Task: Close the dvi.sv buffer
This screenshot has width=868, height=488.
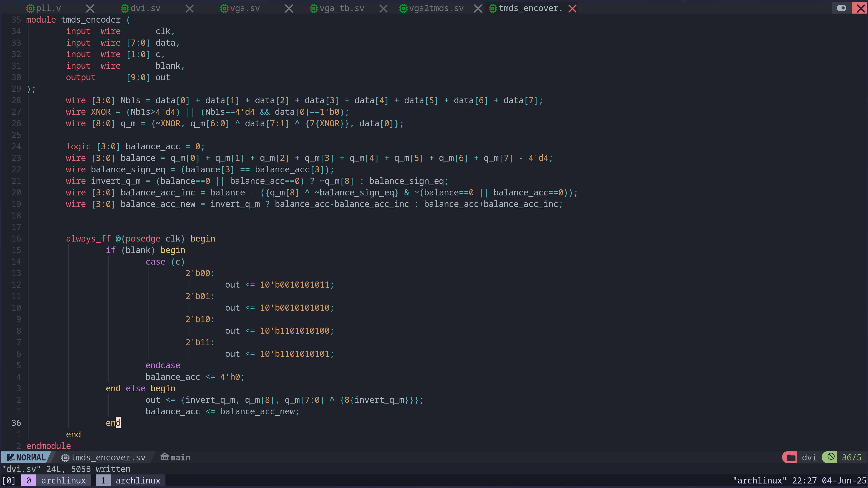Action: point(190,8)
